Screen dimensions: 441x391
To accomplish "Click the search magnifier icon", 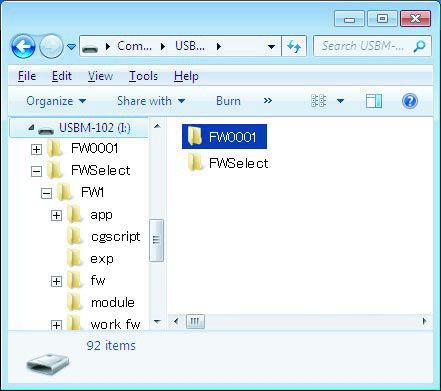I will [x=420, y=46].
